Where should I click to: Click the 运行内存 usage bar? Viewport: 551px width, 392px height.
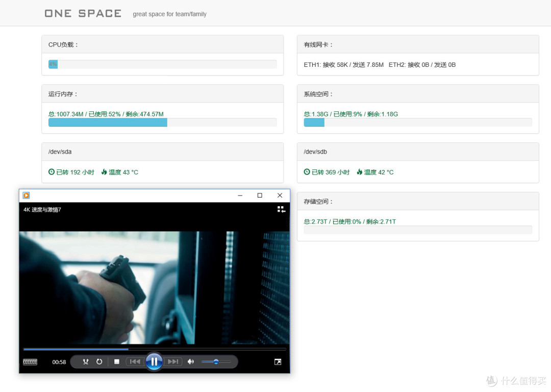coord(162,122)
